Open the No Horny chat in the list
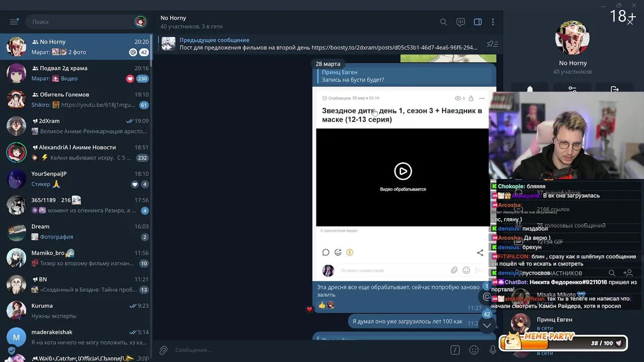The width and height of the screenshot is (644, 362). pos(76,47)
